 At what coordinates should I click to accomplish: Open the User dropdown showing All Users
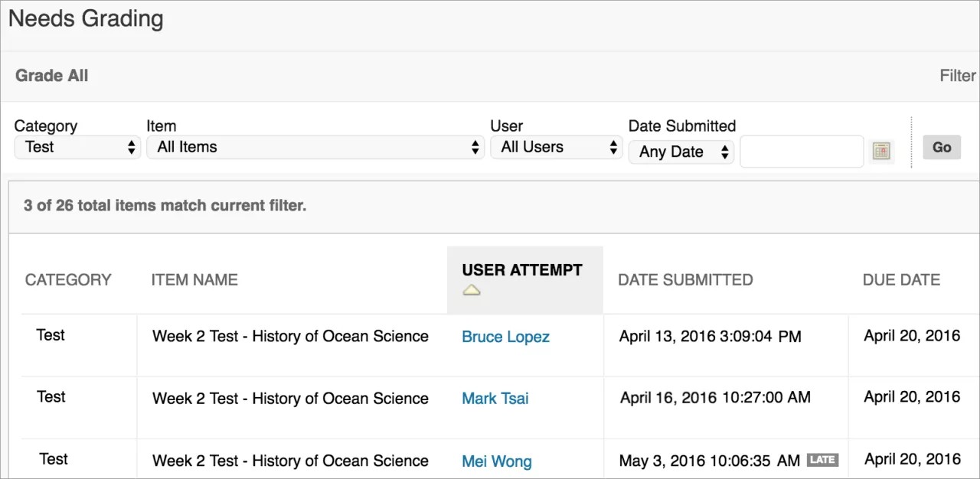point(556,147)
